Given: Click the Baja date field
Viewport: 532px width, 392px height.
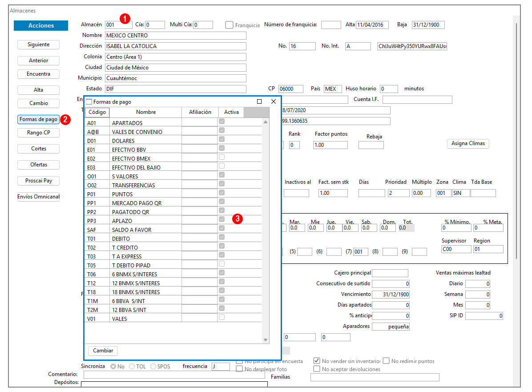Looking at the screenshot, I should coord(428,25).
